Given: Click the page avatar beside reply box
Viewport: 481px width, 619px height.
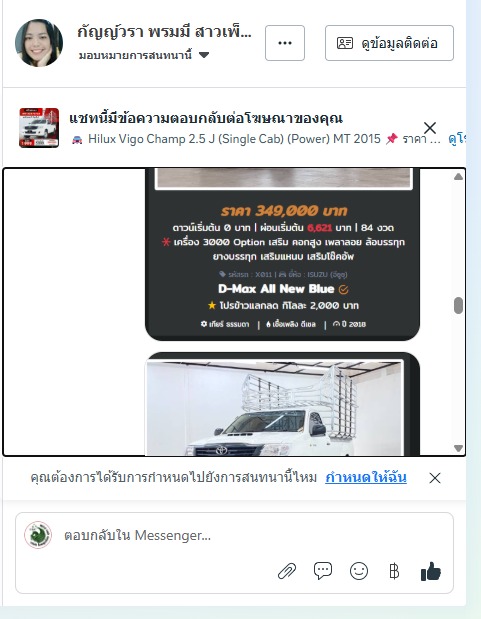Looking at the screenshot, I should click(38, 535).
